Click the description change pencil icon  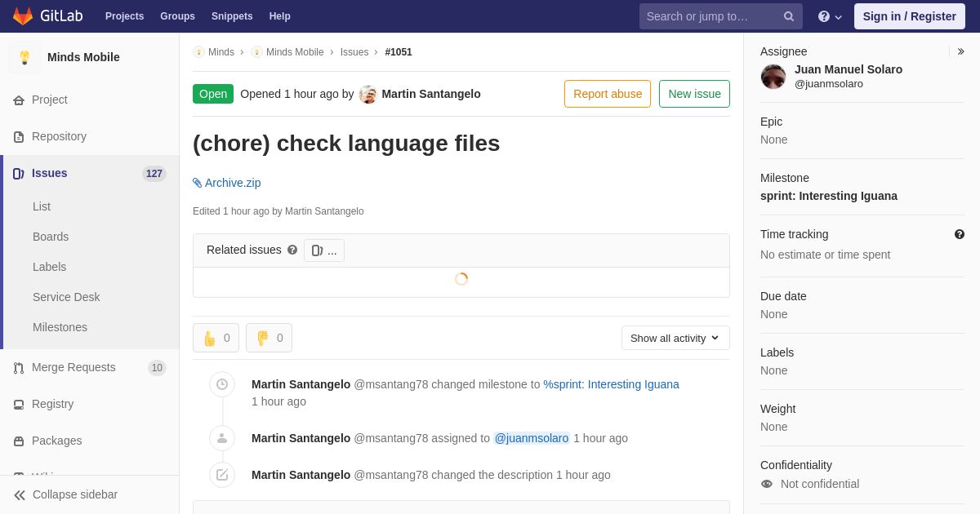point(222,475)
